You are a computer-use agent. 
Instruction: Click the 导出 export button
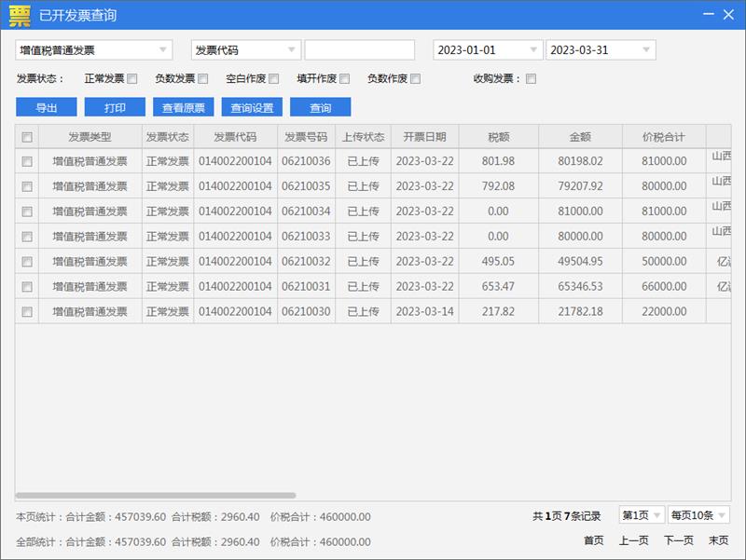click(47, 107)
